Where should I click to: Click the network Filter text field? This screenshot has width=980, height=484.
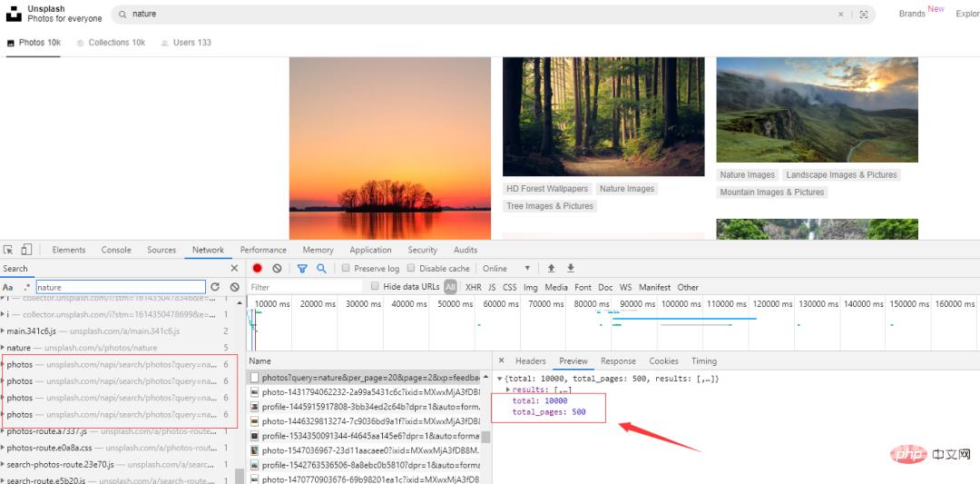(304, 287)
